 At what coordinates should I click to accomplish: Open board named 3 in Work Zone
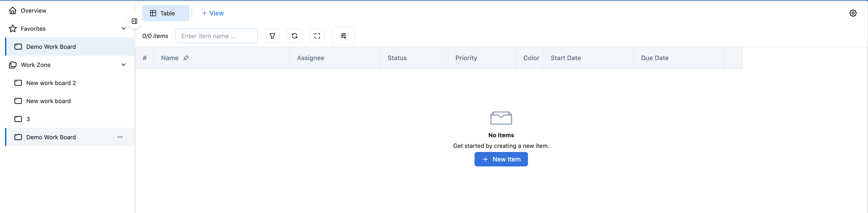(x=28, y=119)
